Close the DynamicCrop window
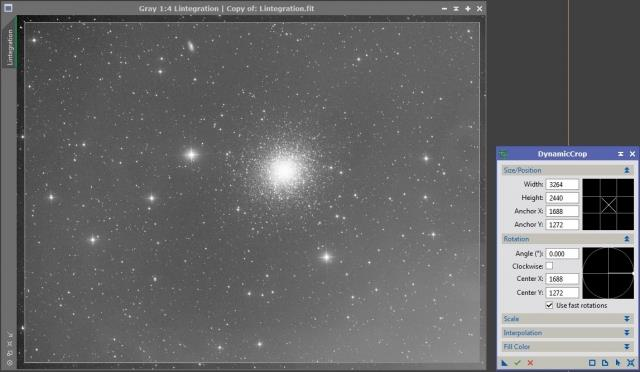This screenshot has width=640, height=372. click(x=632, y=154)
